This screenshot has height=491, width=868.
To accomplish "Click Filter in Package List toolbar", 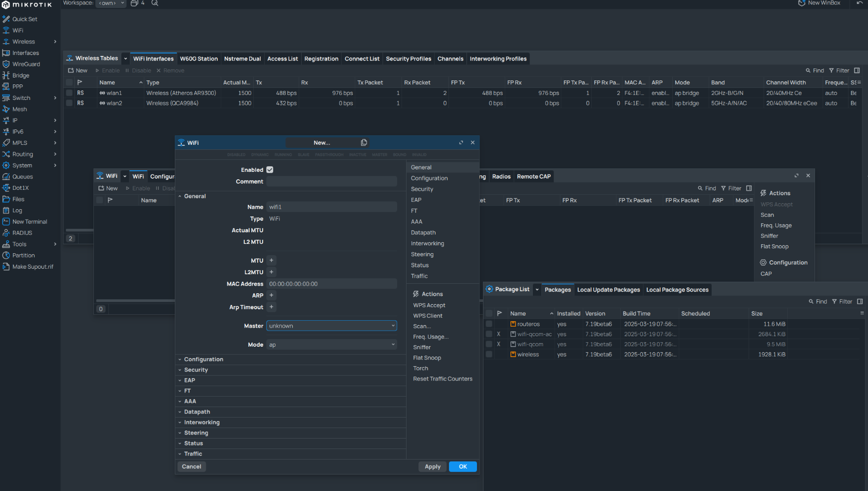I will [842, 302].
